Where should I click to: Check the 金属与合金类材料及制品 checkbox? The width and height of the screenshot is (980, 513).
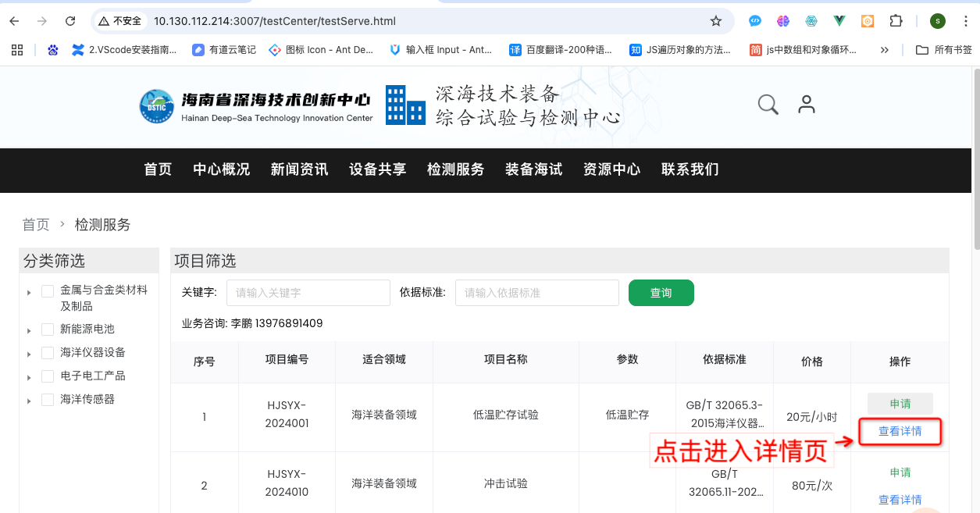[48, 290]
